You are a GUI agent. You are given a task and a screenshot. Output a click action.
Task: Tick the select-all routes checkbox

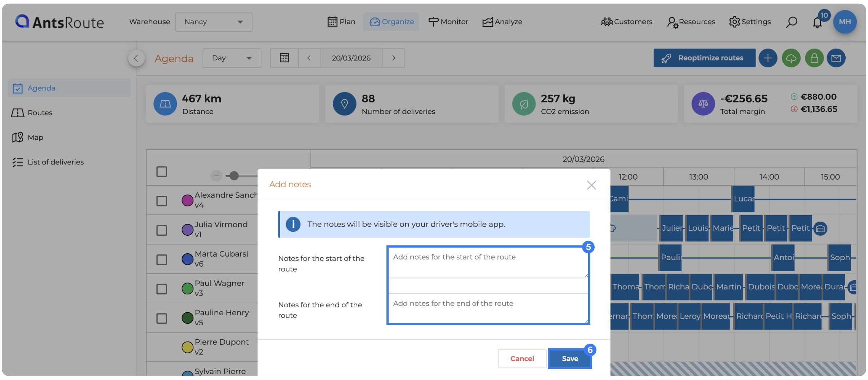pos(162,172)
